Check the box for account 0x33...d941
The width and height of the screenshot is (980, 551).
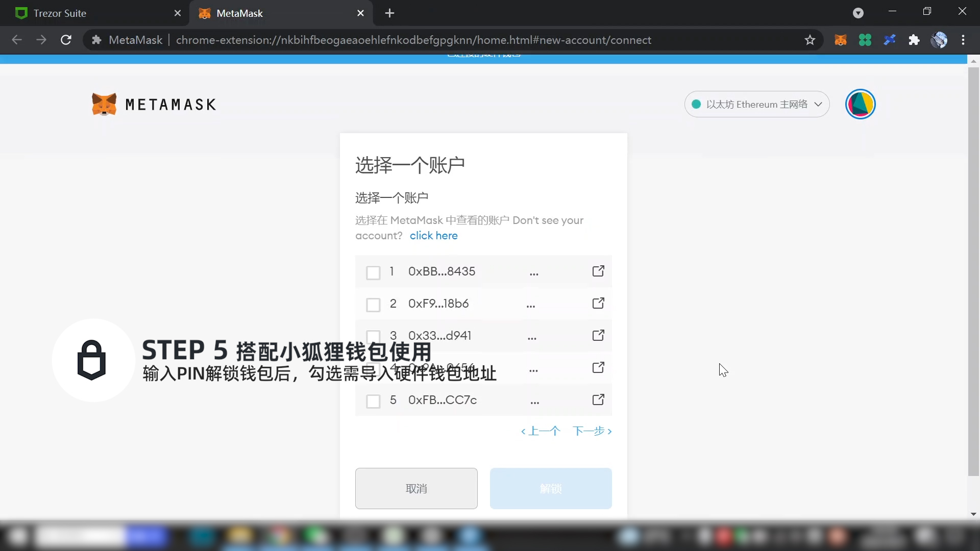(373, 336)
